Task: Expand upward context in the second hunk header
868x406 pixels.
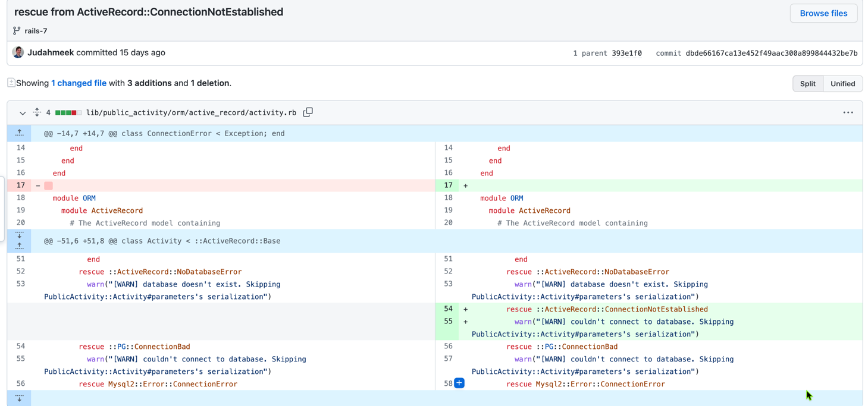Action: 18,246
